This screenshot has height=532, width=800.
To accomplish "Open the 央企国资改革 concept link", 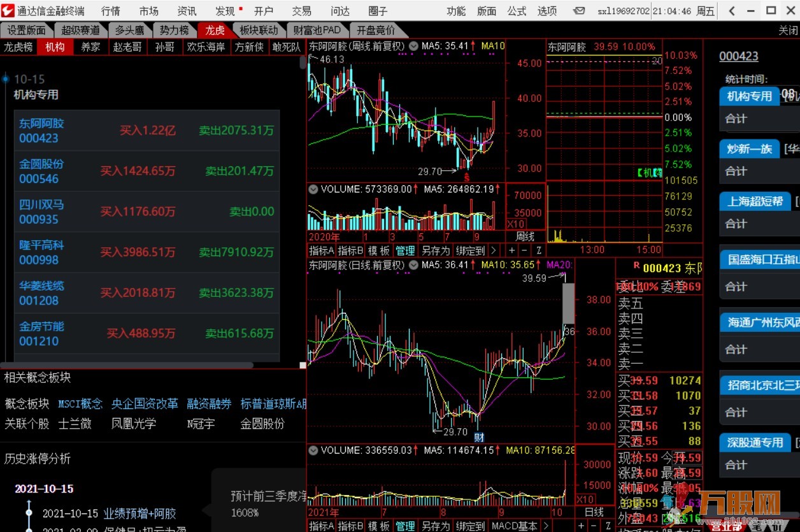I will 145,403.
